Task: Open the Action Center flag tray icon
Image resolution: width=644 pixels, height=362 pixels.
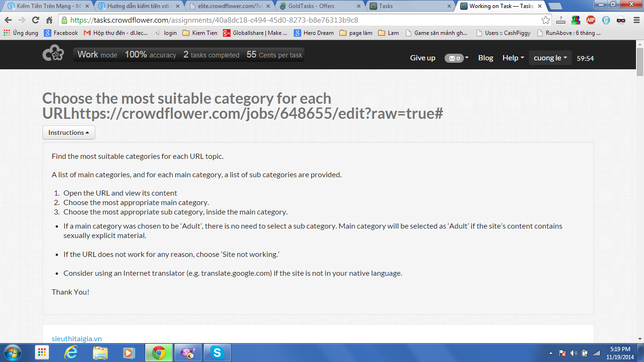Action: click(562, 353)
